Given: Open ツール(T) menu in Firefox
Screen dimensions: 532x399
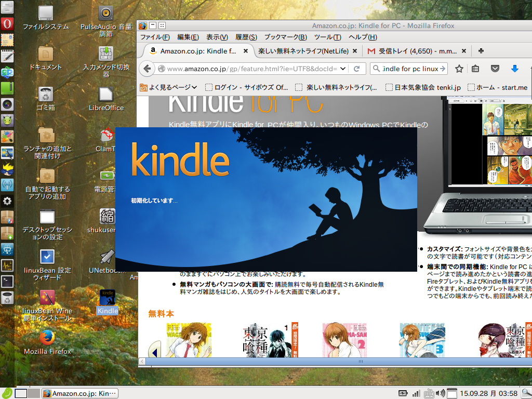Looking at the screenshot, I should [x=327, y=37].
